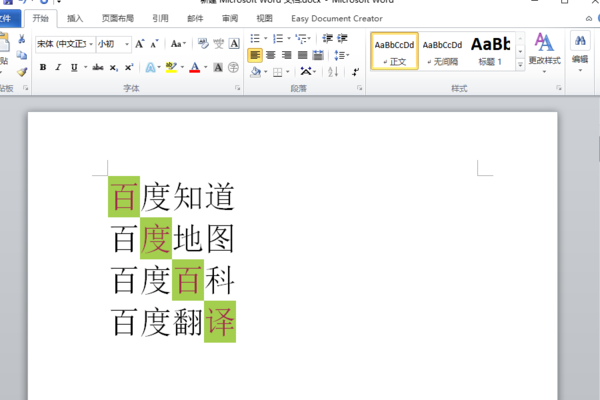Open Change Case Aa dropdown
This screenshot has width=600, height=400.
pos(178,44)
